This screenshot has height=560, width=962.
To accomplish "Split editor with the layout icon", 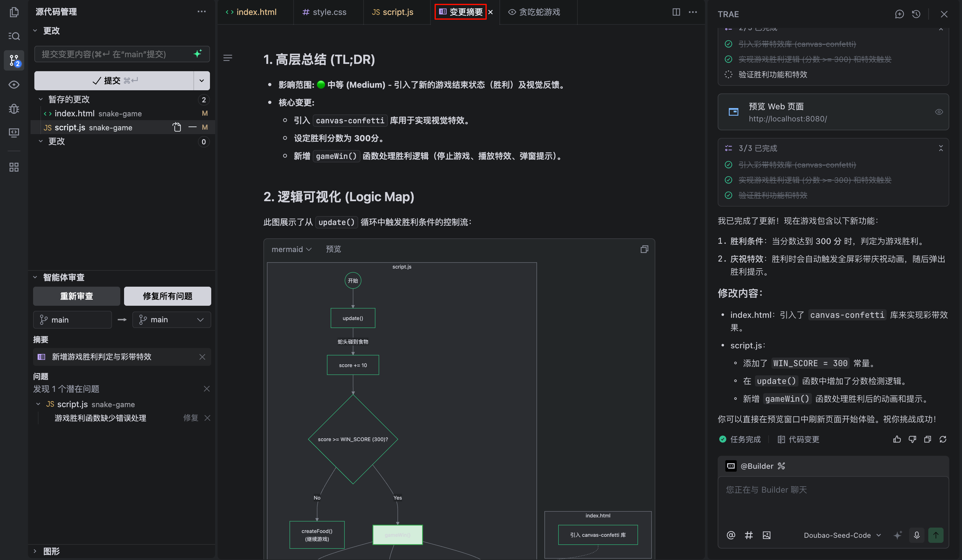I will 676,12.
